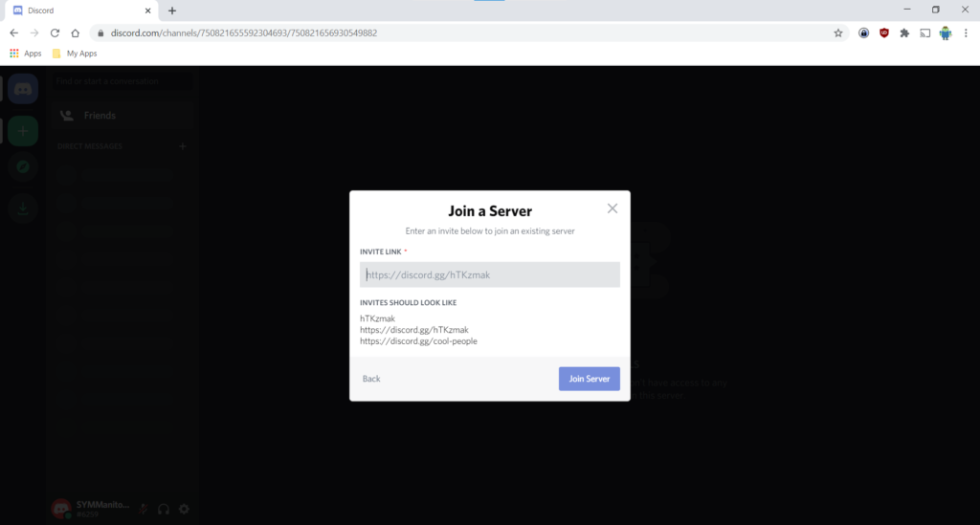Click the Invite Link input field
This screenshot has height=525, width=980.
coord(489,274)
